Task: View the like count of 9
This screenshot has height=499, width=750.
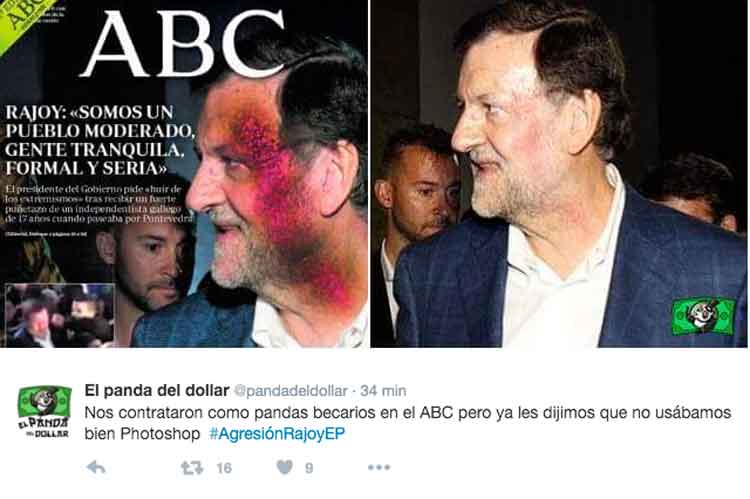Action: pos(309,468)
